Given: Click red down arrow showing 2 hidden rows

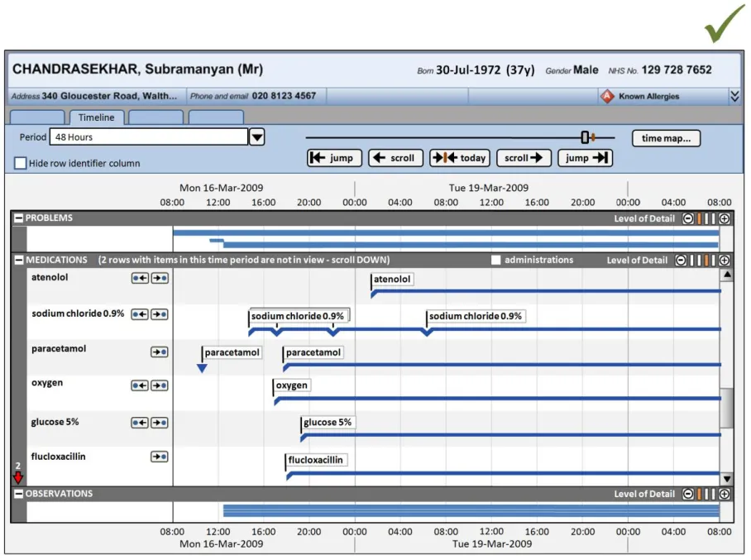Looking at the screenshot, I should click(x=18, y=478).
